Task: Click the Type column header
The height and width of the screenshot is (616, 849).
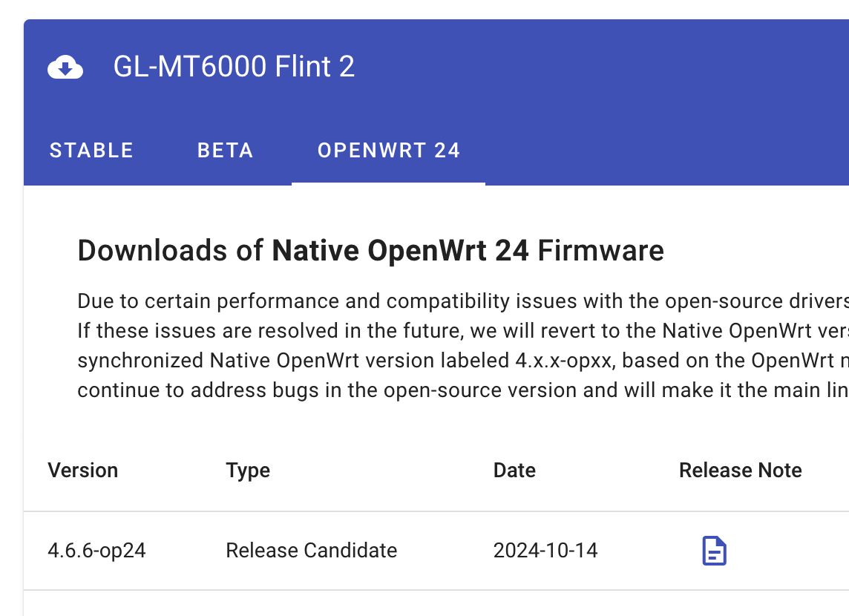Action: click(248, 471)
